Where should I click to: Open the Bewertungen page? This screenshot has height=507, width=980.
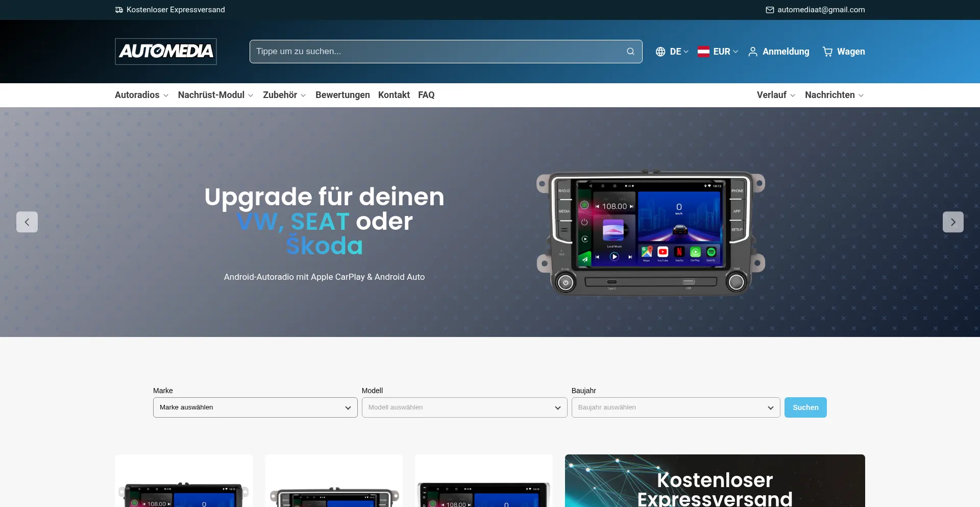[342, 95]
